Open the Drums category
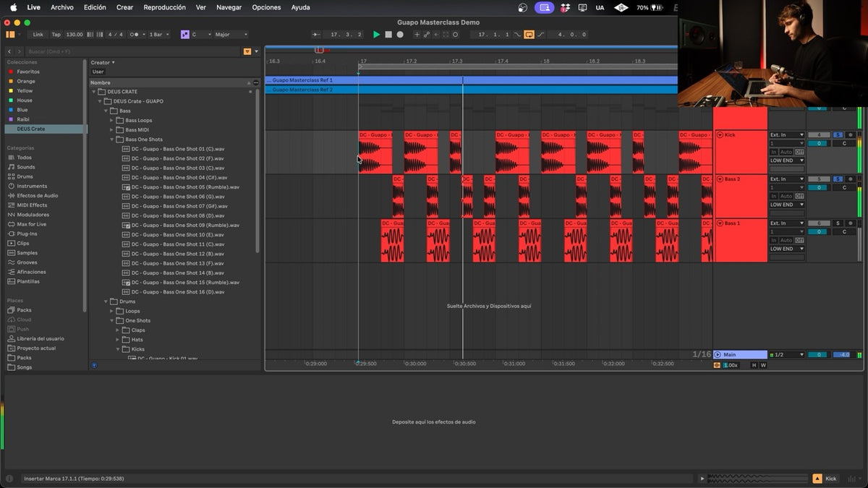868x488 pixels. click(x=25, y=176)
